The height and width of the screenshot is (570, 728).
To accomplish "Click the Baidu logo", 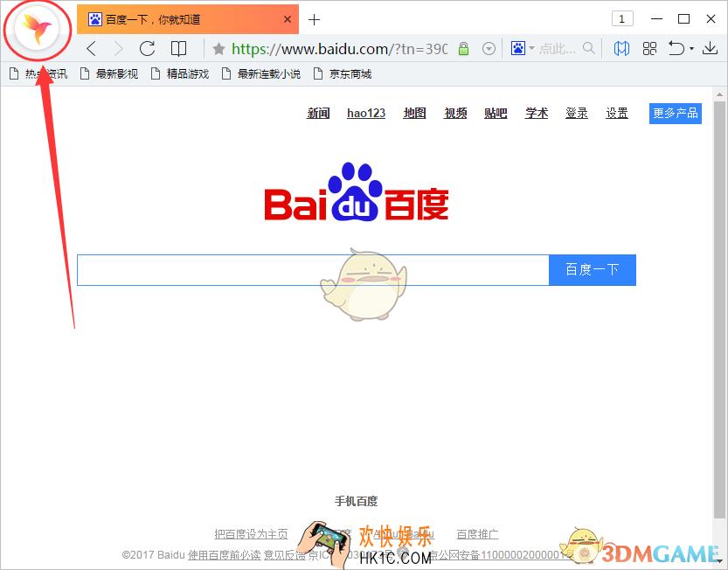I will 356,191.
